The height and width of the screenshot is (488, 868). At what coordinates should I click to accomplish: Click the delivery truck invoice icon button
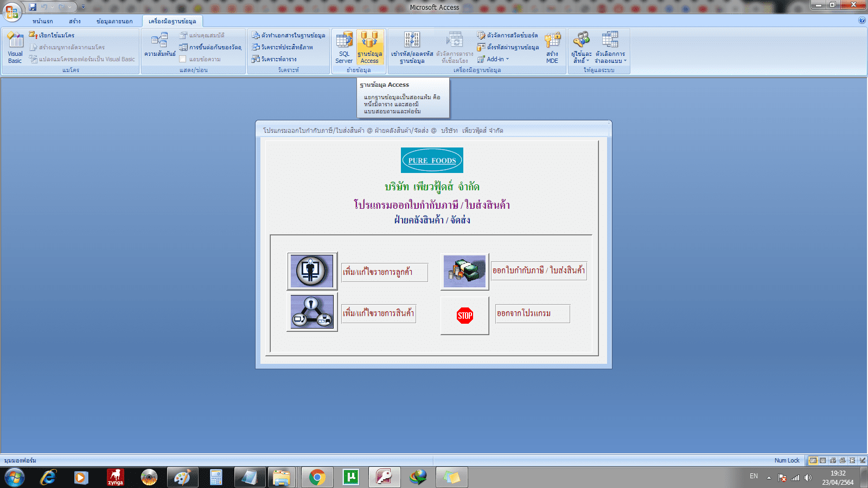(x=464, y=271)
